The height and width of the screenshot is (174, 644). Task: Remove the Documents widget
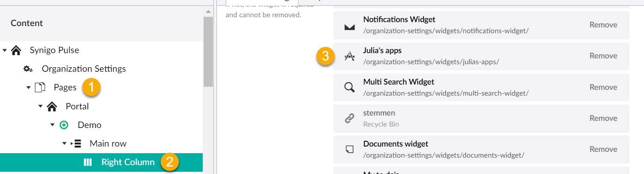click(603, 149)
